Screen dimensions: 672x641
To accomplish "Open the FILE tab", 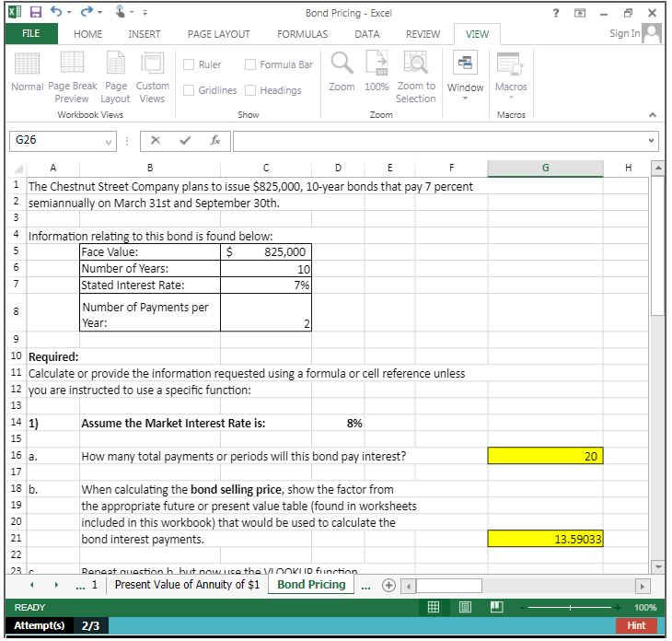I will click(x=31, y=33).
